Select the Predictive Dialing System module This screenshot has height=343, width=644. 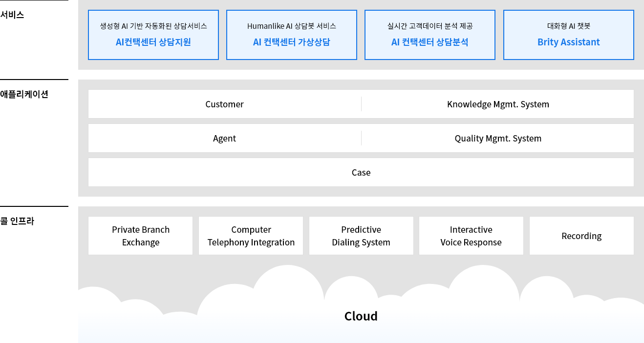pos(361,236)
